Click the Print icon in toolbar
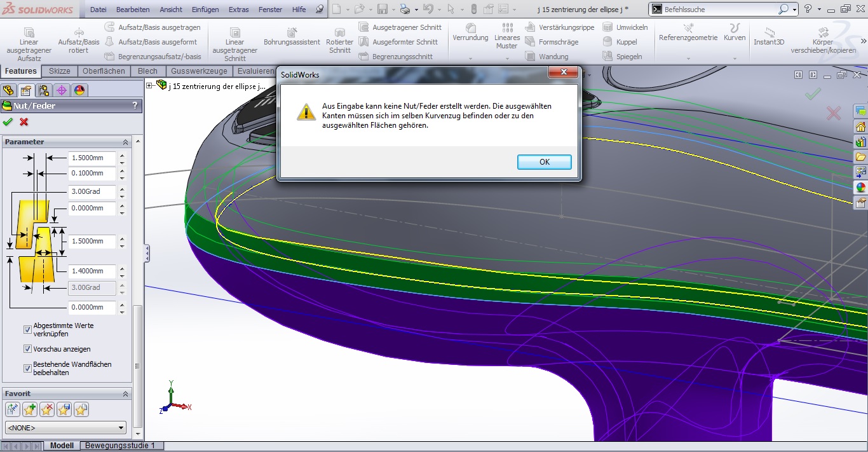This screenshot has width=868, height=452. click(405, 9)
